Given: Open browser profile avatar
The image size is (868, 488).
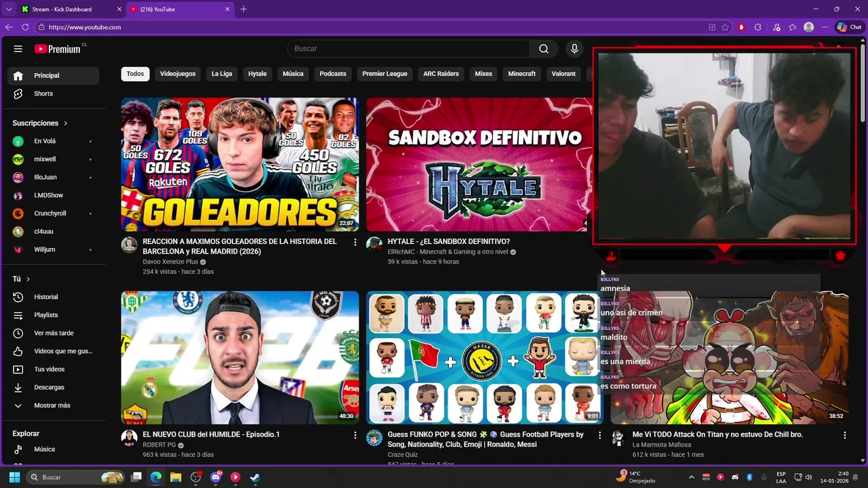Looking at the screenshot, I should click(x=808, y=27).
